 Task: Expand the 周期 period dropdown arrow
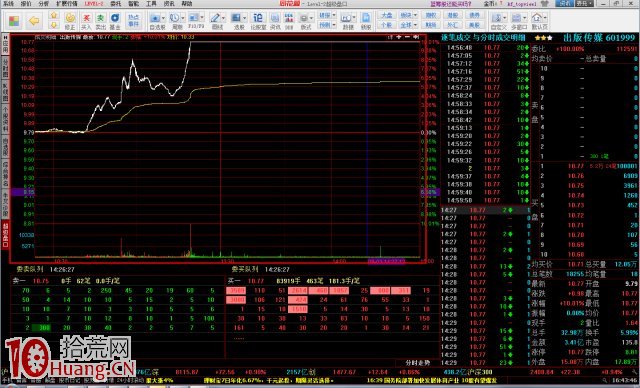[x=183, y=18]
